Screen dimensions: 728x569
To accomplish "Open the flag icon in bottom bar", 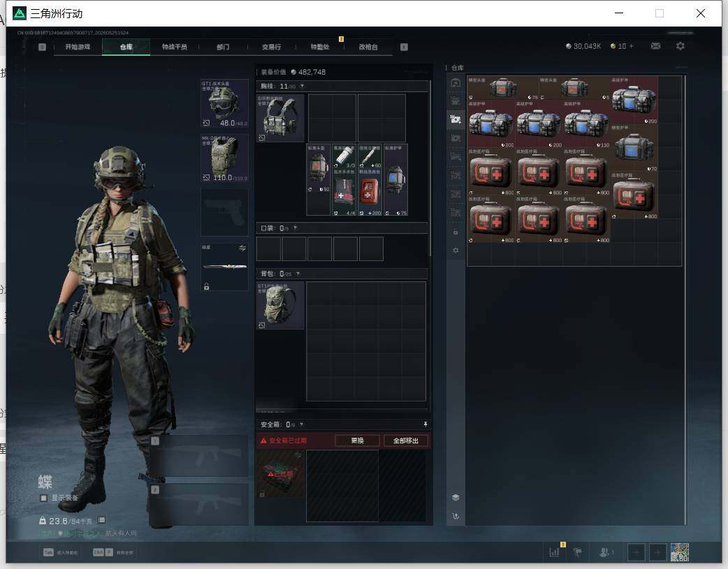I will click(578, 552).
